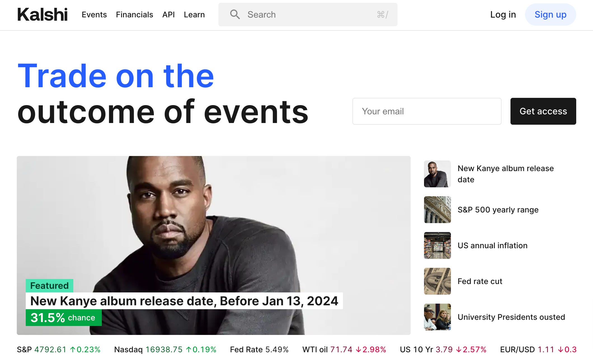Click the search keyboard shortcut hint
The image size is (593, 364).
[x=383, y=15]
